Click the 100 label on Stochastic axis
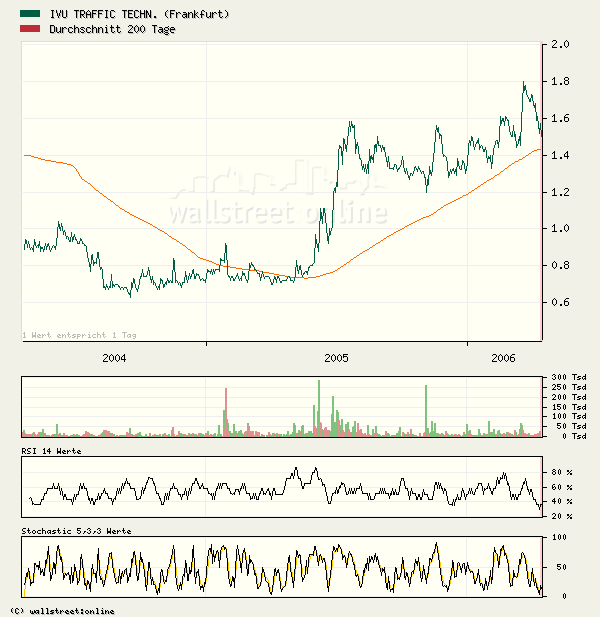This screenshot has width=600, height=617. point(558,538)
